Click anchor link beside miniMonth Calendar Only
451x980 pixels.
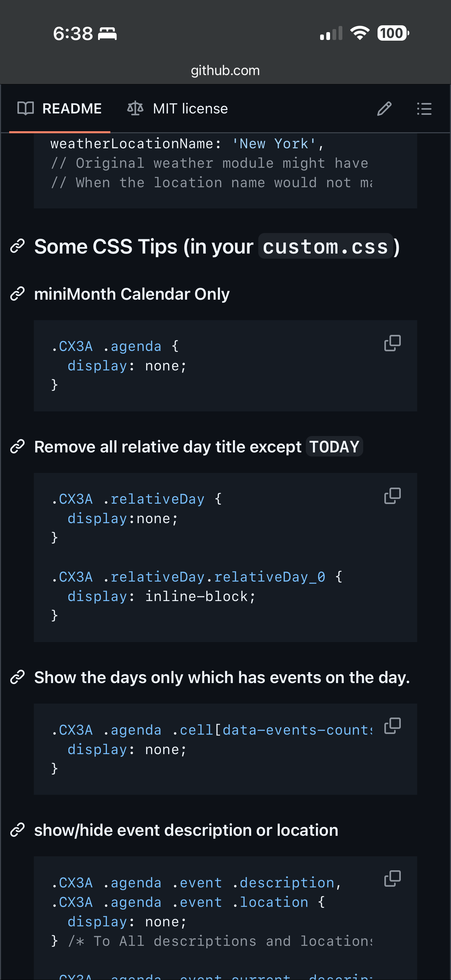click(x=17, y=294)
